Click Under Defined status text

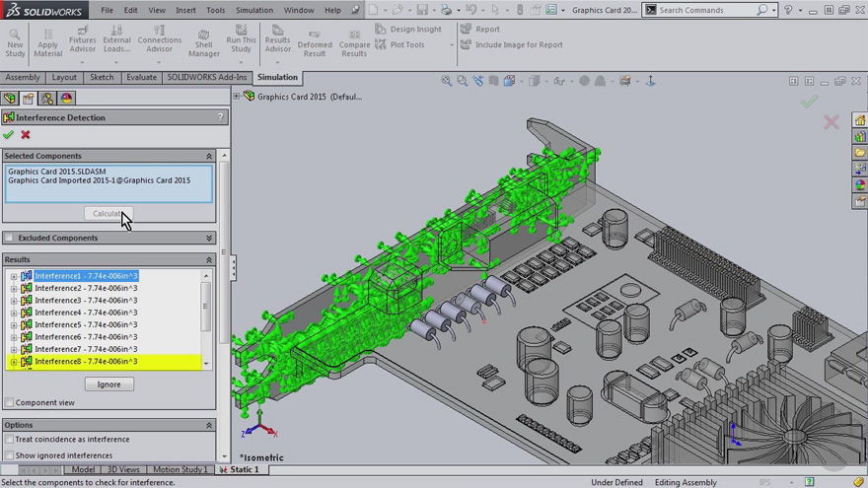616,482
